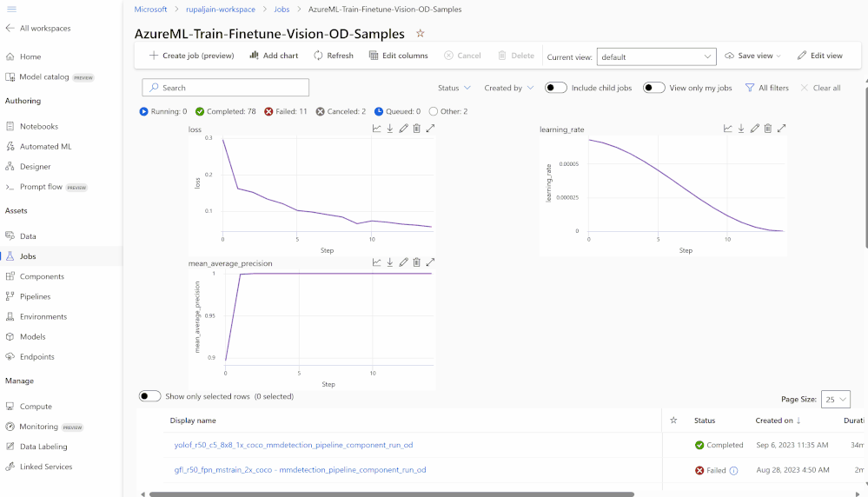Filter by Completed: 78 status badge

click(225, 111)
